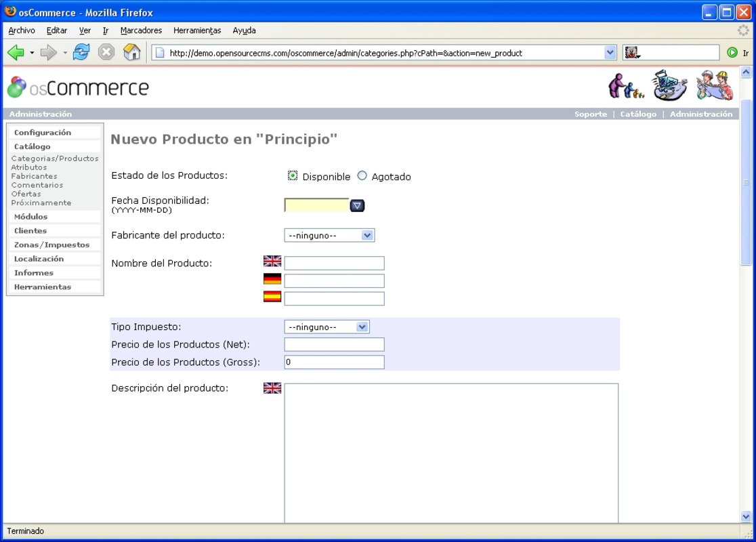756x542 pixels.
Task: Open the Archivo menu
Action: 22,30
